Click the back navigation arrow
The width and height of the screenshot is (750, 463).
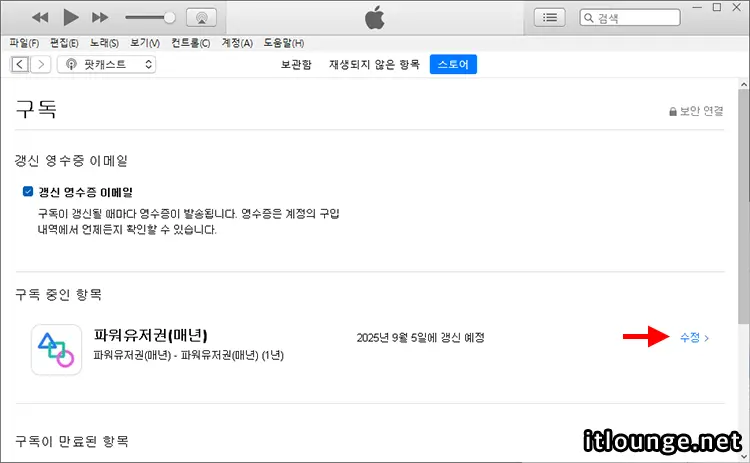[x=19, y=64]
